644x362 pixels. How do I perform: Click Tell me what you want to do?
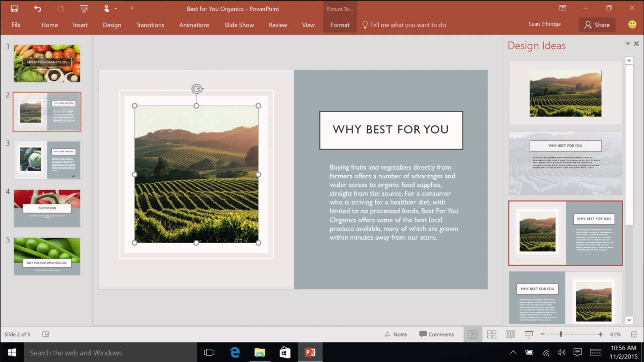pyautogui.click(x=408, y=25)
